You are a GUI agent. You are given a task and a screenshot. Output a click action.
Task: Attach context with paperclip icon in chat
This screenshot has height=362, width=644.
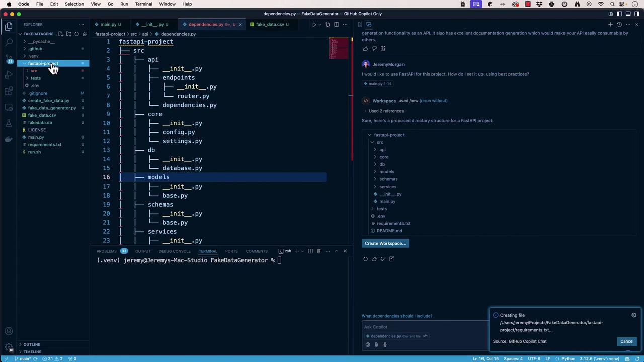[x=376, y=344]
